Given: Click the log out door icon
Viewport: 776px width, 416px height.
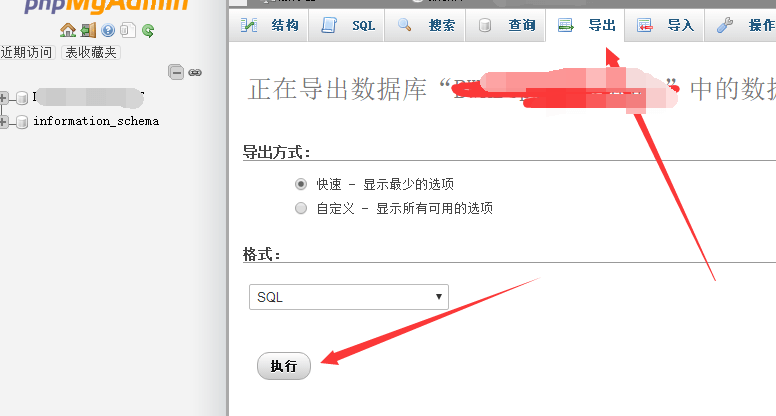Looking at the screenshot, I should click(88, 30).
